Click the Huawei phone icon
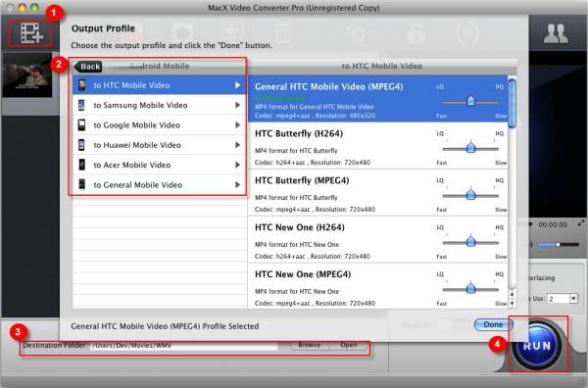This screenshot has height=388, width=588. coord(81,145)
